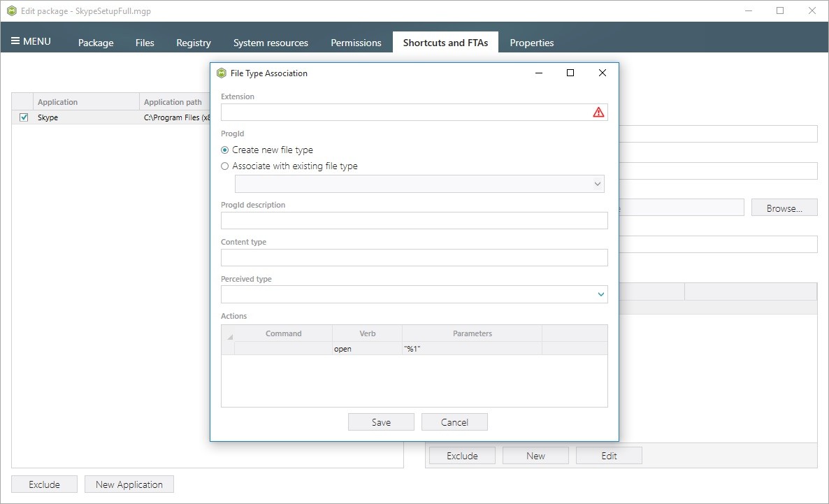Select the Shortcuts and FTAs tab

[445, 43]
